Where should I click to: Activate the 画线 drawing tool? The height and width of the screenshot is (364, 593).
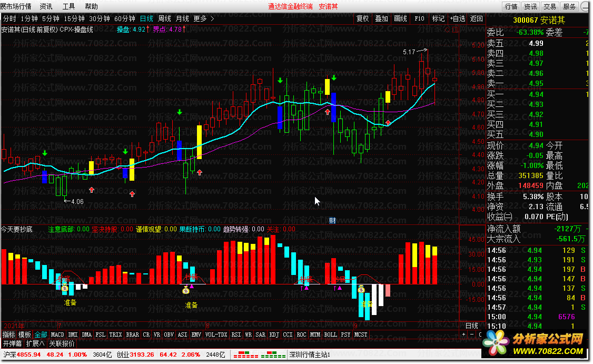(x=400, y=18)
